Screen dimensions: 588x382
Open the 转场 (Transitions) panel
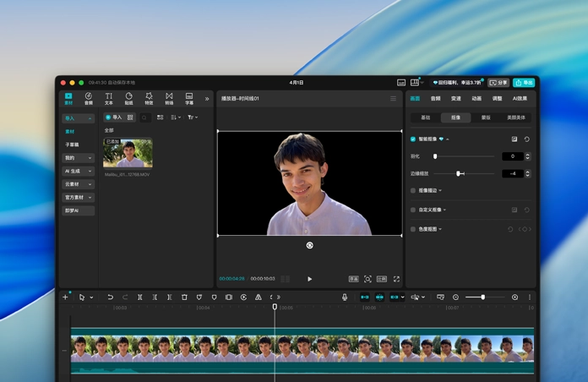[x=169, y=99]
